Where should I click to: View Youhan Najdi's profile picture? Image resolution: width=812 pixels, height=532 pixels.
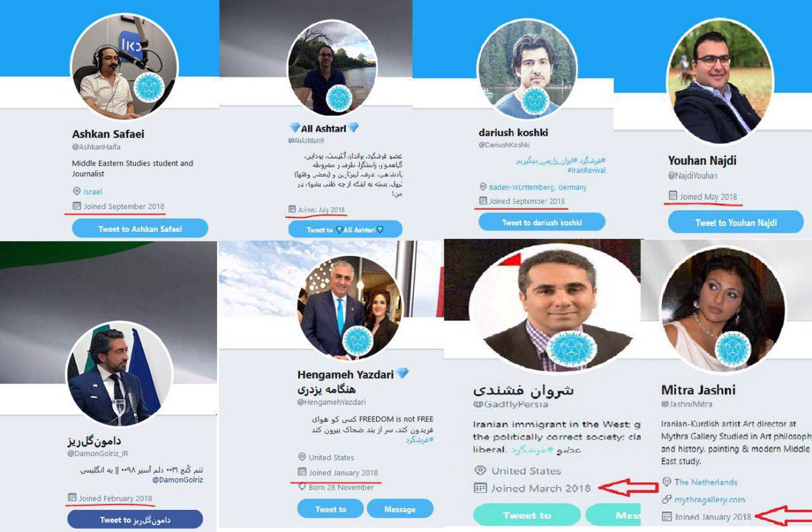720,81
